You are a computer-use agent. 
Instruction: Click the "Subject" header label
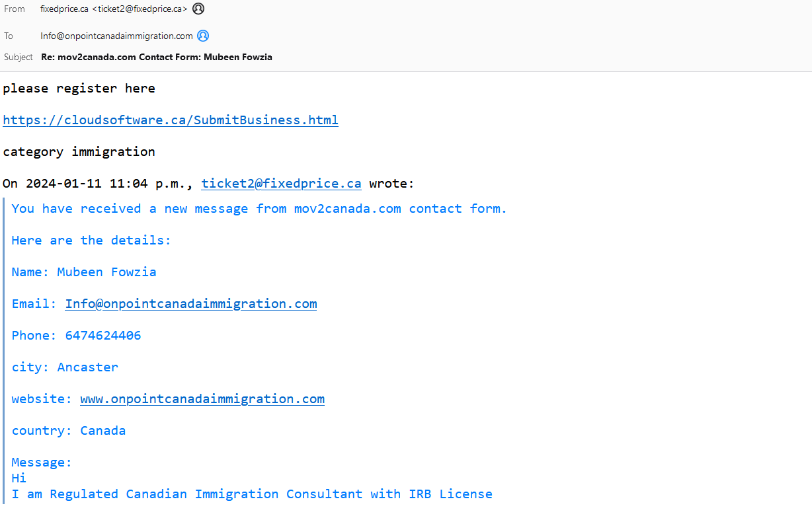click(x=19, y=57)
